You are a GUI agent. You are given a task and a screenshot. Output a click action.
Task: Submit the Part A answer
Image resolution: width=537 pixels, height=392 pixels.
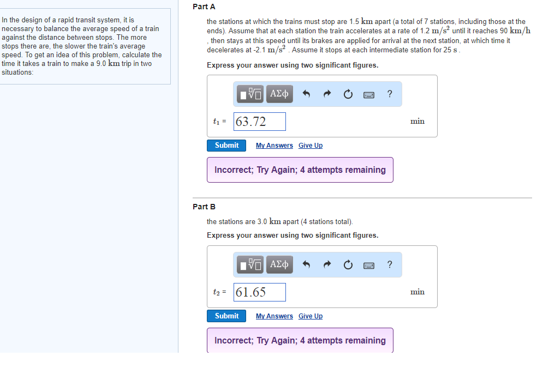pyautogui.click(x=226, y=146)
